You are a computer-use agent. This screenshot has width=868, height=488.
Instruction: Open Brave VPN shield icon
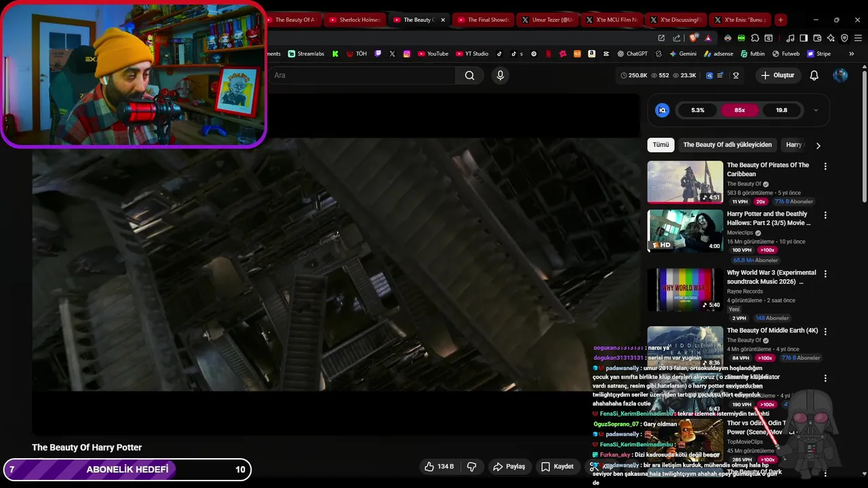pyautogui.click(x=844, y=38)
